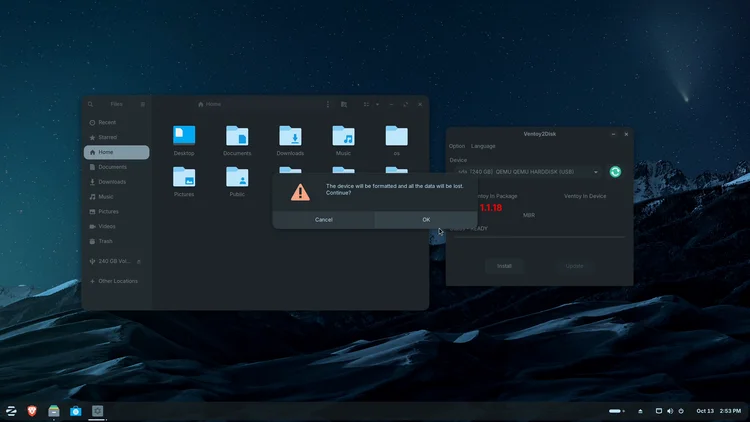Select Documents in Files sidebar
The height and width of the screenshot is (422, 750).
click(x=116, y=167)
